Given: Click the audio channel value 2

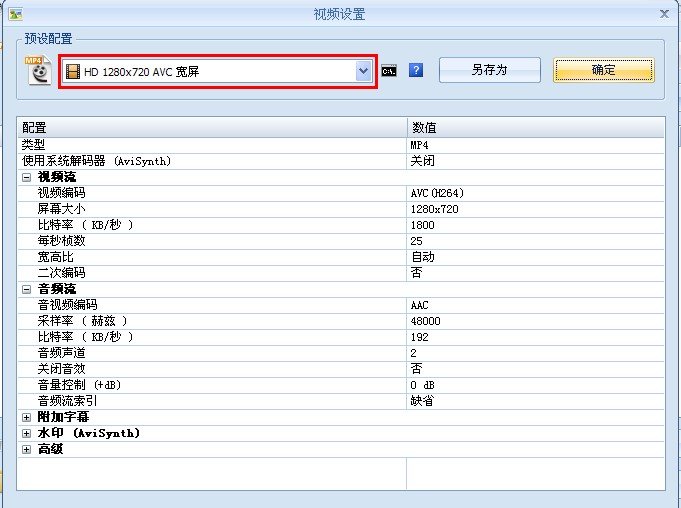Looking at the screenshot, I should click(x=536, y=353).
